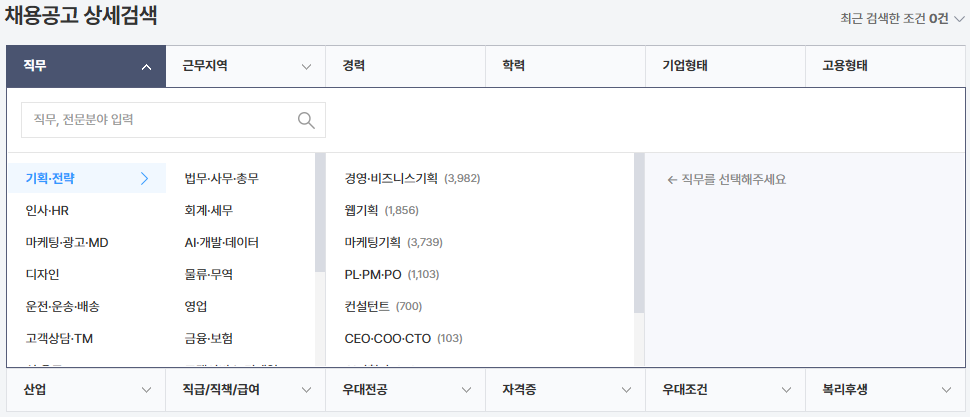Select the 기획·전략 category
The image size is (970, 417).
(50, 179)
